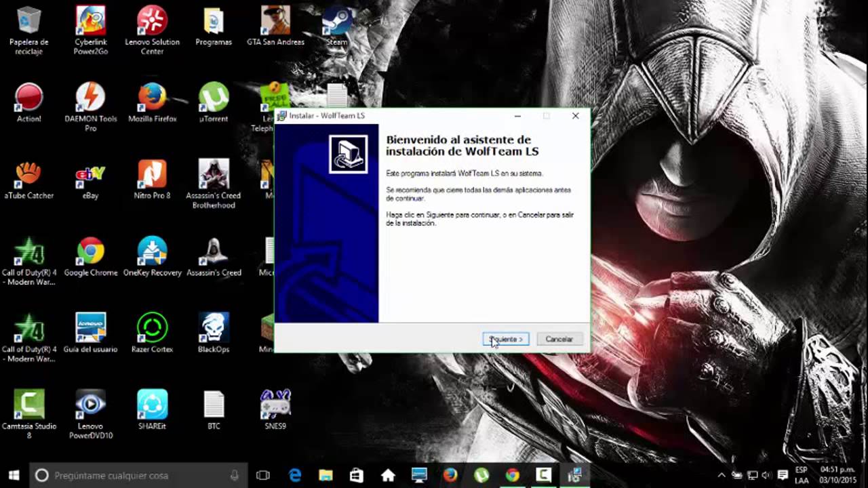This screenshot has width=868, height=488.
Task: Click the volume icon in the system tray
Action: tap(766, 475)
